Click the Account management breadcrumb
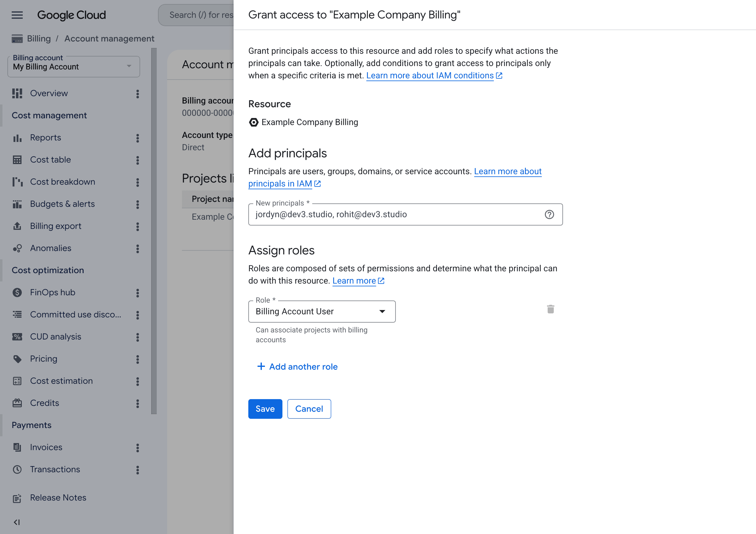This screenshot has width=756, height=534. pos(109,38)
